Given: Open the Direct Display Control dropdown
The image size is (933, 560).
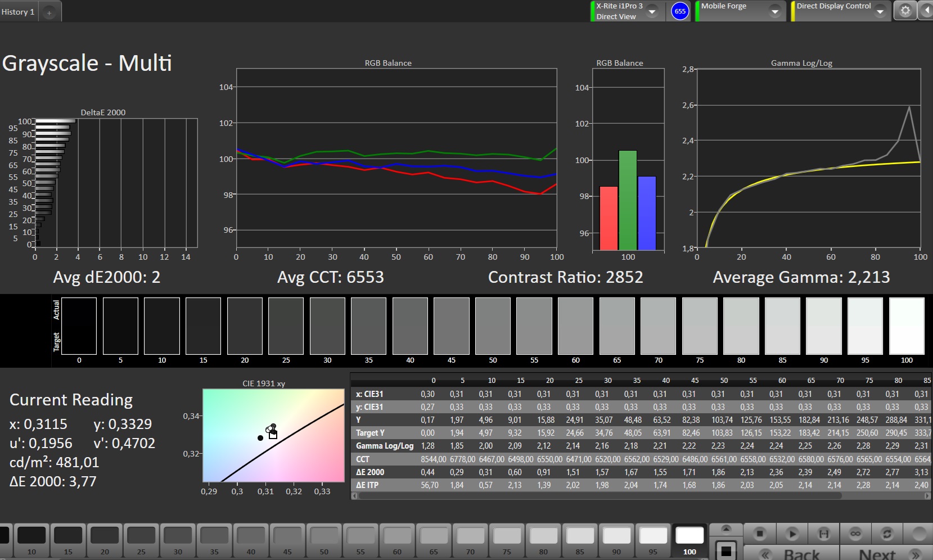Looking at the screenshot, I should (880, 11).
